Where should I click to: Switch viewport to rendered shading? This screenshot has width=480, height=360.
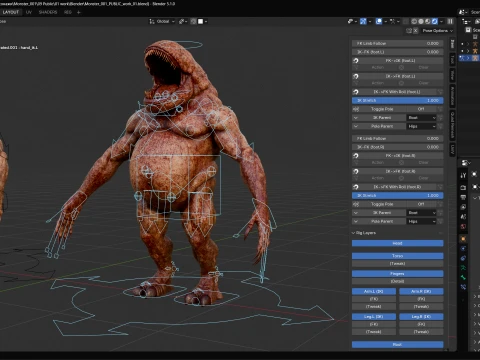[435, 21]
